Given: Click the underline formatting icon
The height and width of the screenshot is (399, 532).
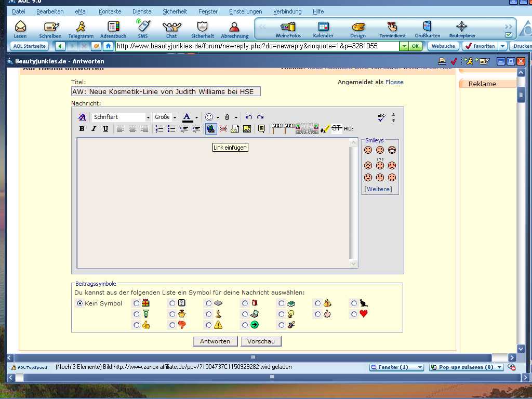Looking at the screenshot, I should pos(105,129).
